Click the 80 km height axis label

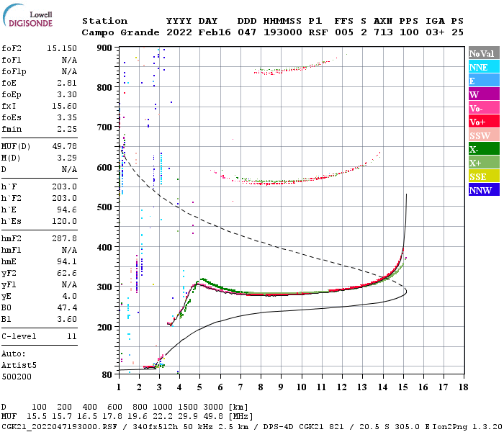[107, 375]
